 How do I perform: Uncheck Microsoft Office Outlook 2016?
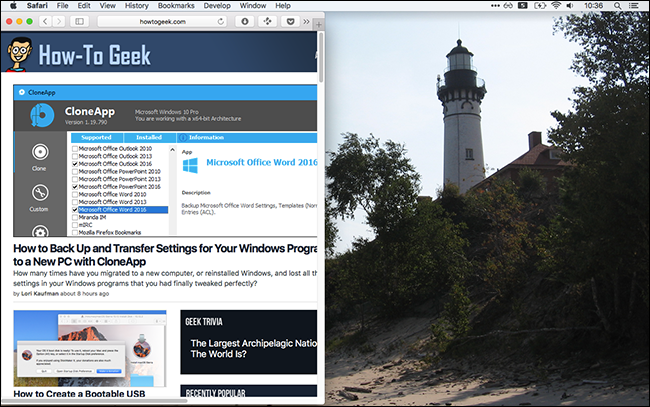(x=75, y=164)
